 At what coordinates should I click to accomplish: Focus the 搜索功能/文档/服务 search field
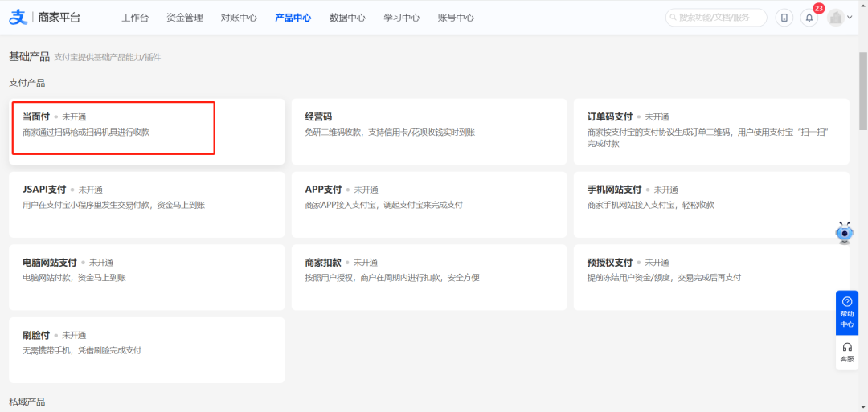[716, 18]
